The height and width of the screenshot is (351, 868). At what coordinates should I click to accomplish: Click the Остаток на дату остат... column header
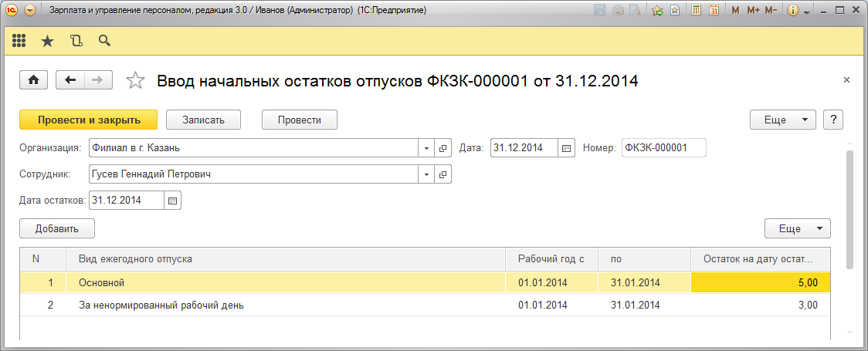761,259
